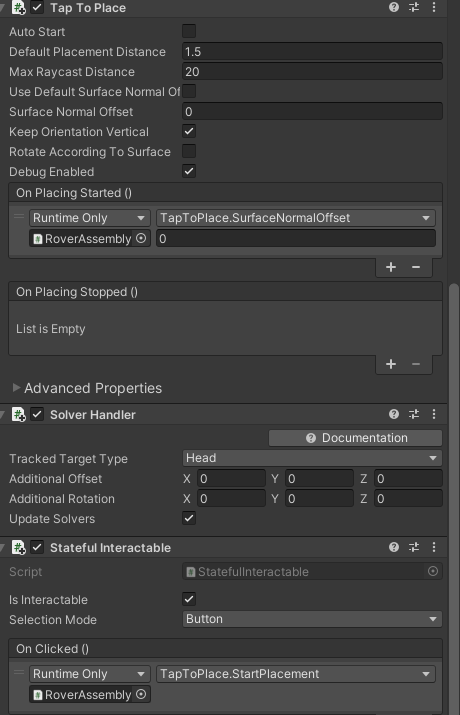460x715 pixels.
Task: Remove listener from On Placing Started
Action: click(x=416, y=267)
